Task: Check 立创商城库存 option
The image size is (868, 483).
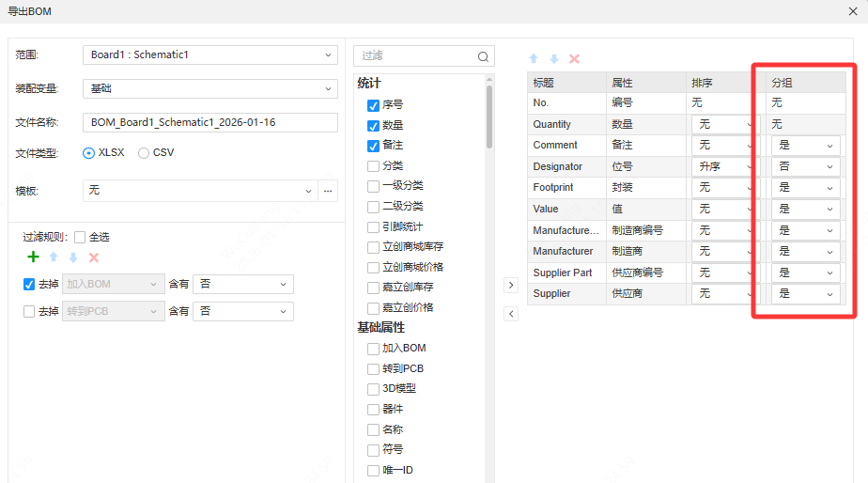Action: tap(373, 247)
